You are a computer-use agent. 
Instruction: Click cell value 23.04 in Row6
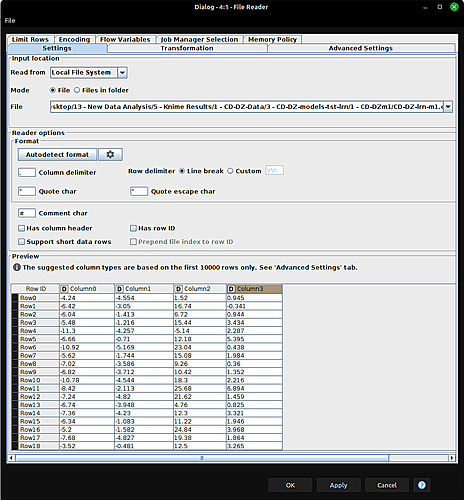point(200,347)
